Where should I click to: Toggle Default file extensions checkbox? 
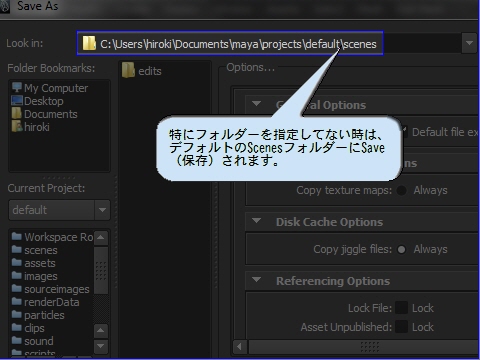404,132
